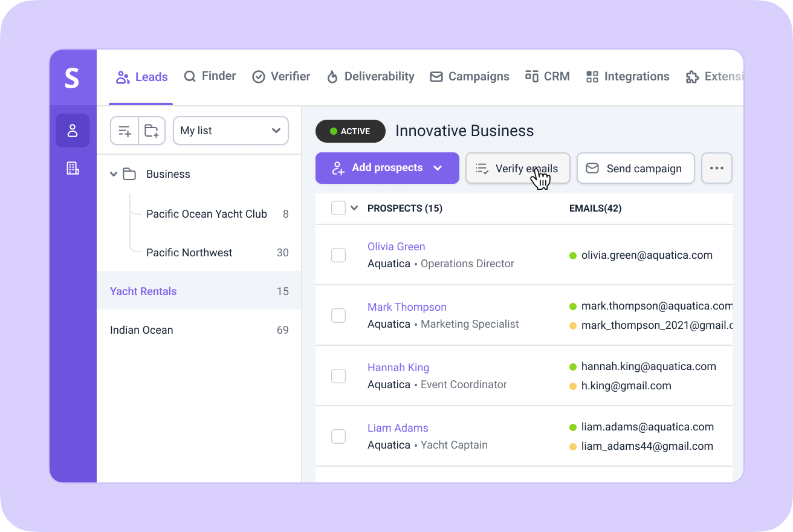Open the My list dropdown
The width and height of the screenshot is (793, 532).
pos(230,131)
